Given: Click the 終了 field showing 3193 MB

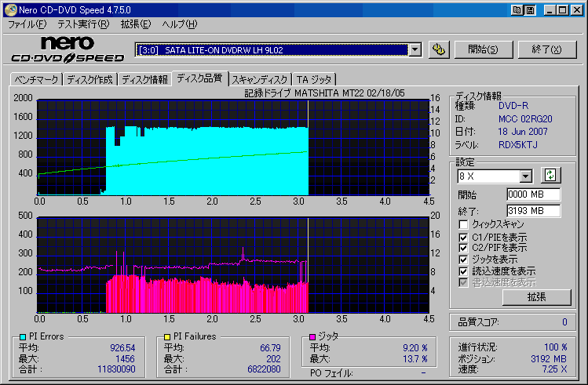Looking at the screenshot, I should [533, 211].
